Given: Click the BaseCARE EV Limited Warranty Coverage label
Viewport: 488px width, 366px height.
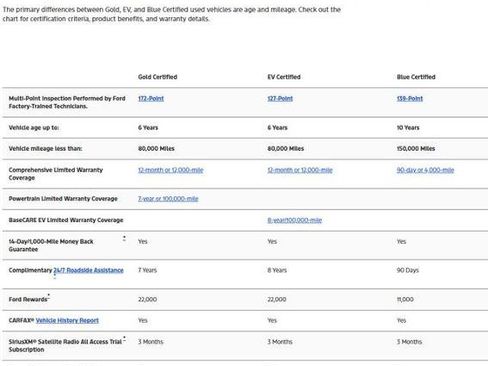Looking at the screenshot, I should [x=66, y=220].
